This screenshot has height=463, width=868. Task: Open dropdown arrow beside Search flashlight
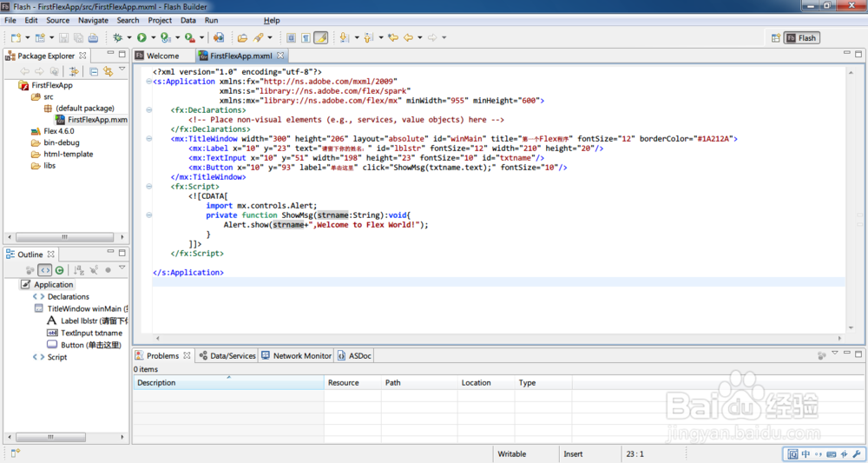pyautogui.click(x=270, y=37)
